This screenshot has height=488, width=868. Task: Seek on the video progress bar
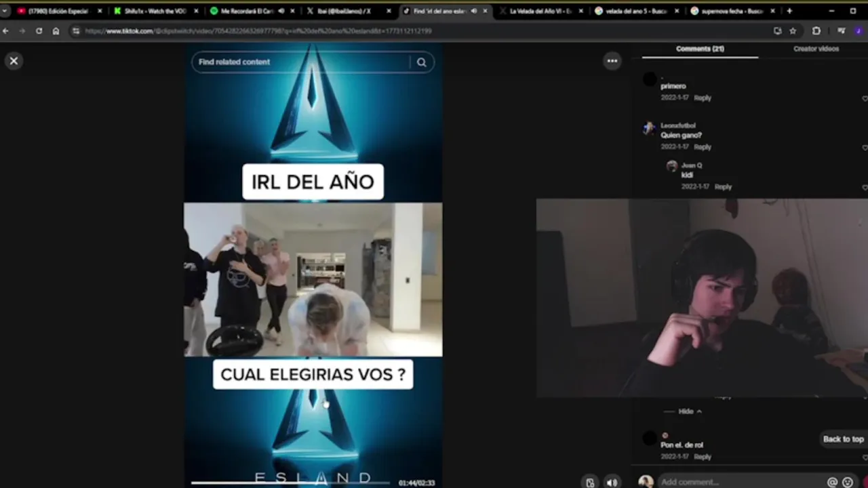click(x=290, y=483)
